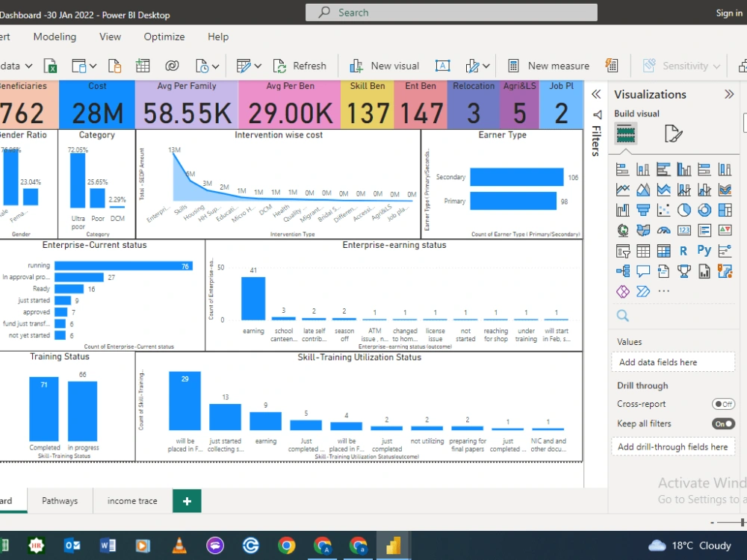Select the slicer visual icon
Viewport: 747px width, 560px height.
click(x=623, y=250)
